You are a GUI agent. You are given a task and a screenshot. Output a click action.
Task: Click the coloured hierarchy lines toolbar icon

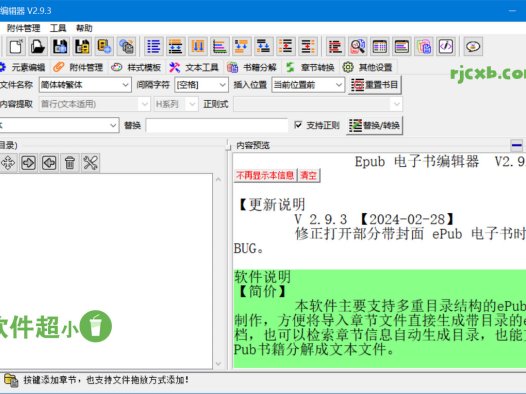(220, 46)
